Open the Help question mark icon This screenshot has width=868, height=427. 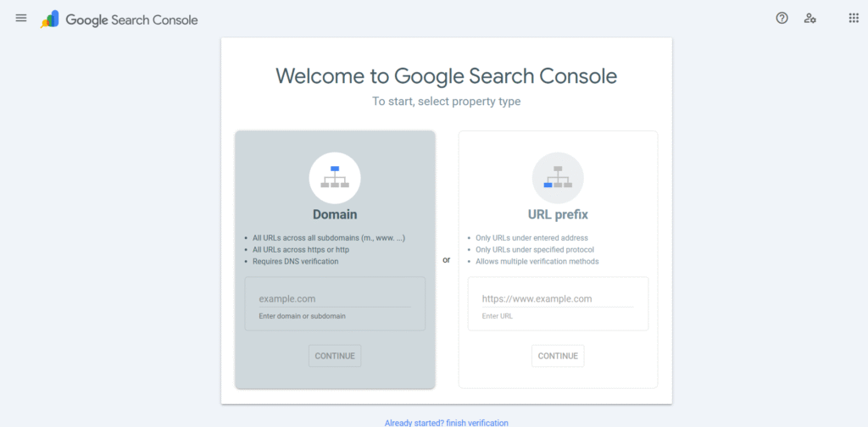coord(782,19)
